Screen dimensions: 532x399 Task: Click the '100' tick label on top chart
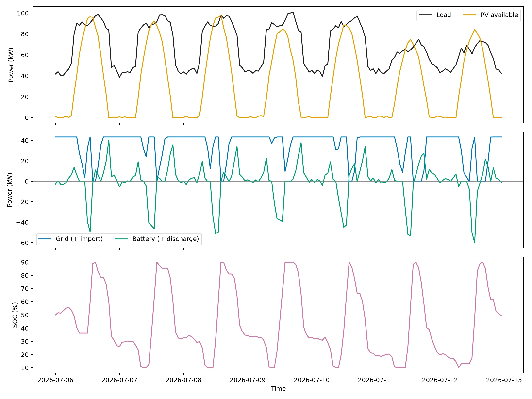pos(23,13)
